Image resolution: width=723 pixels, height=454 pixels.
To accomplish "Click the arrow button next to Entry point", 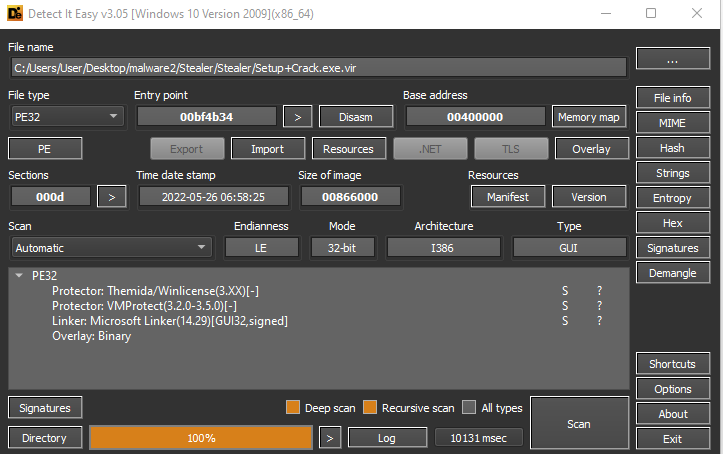I will coord(297,117).
